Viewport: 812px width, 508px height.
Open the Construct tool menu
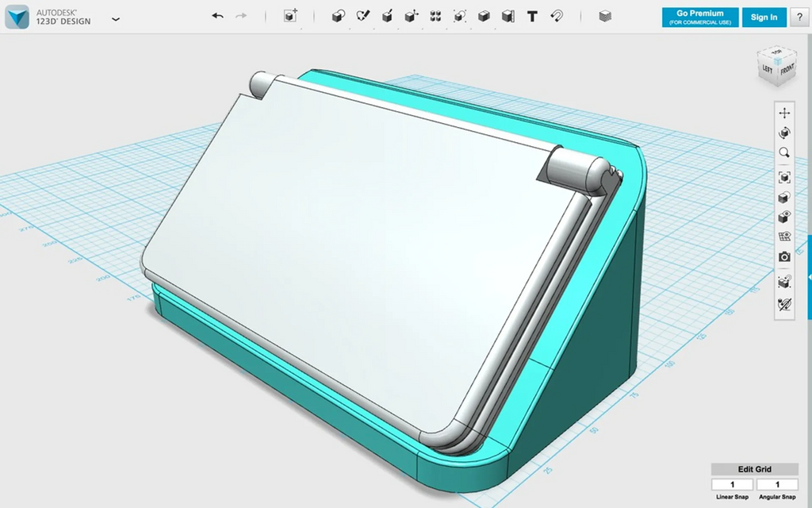click(387, 16)
